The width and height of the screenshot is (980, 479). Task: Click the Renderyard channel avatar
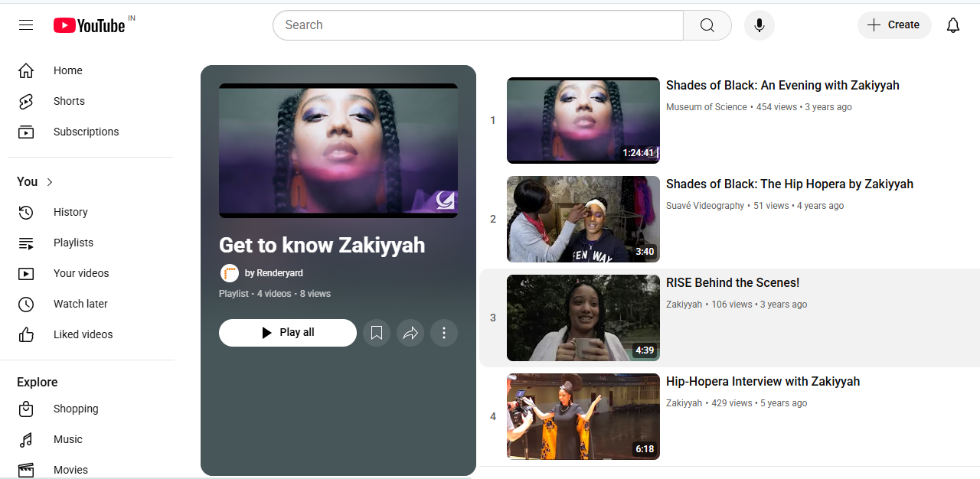pyautogui.click(x=229, y=273)
